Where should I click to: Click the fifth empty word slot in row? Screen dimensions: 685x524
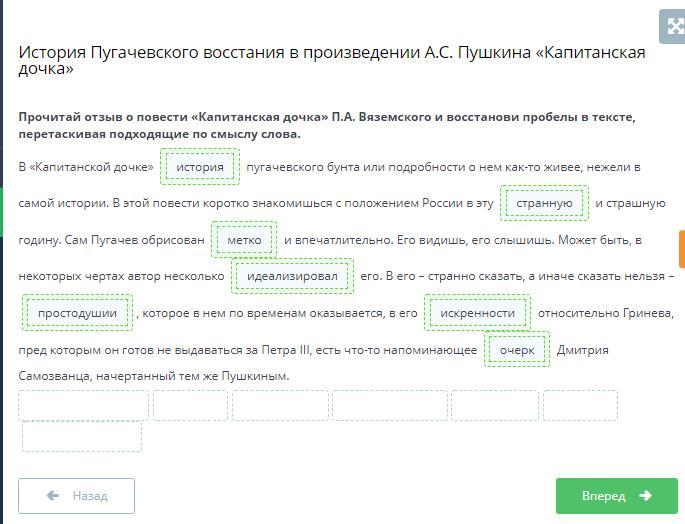(x=494, y=405)
